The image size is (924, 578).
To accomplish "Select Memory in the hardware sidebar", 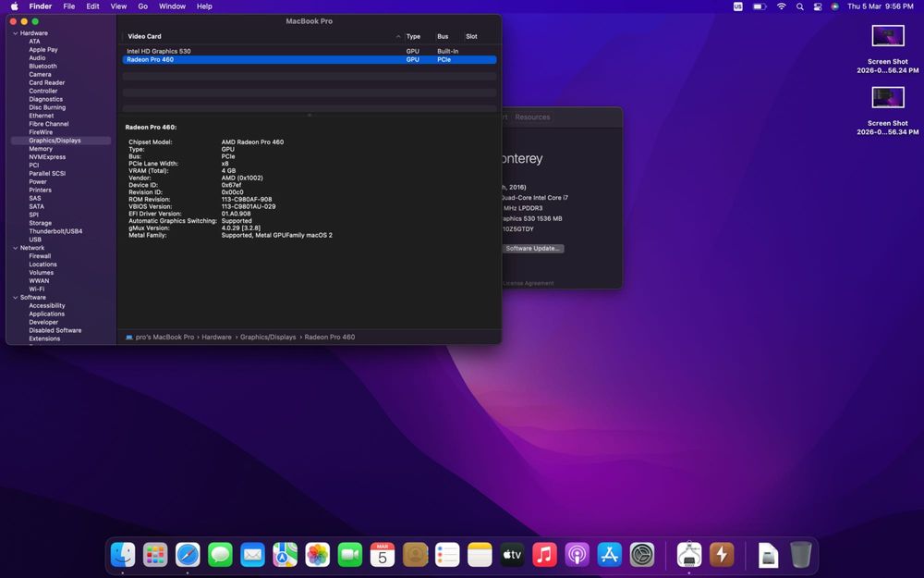I will [x=41, y=149].
